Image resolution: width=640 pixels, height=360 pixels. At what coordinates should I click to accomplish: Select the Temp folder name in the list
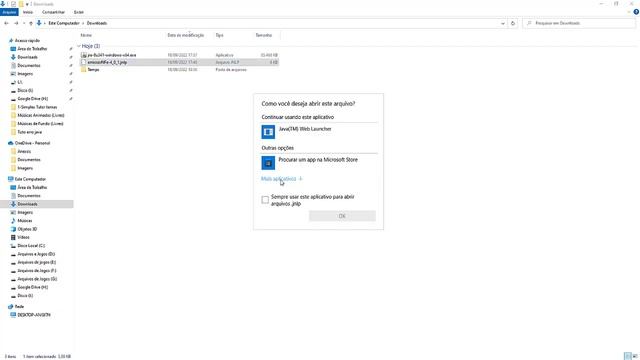(x=93, y=69)
